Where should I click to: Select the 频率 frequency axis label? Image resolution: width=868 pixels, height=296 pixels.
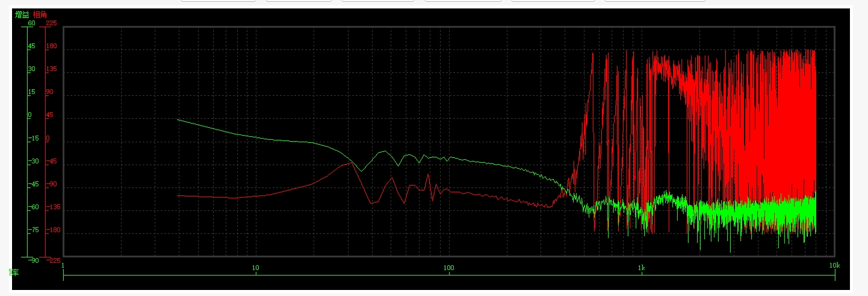[x=14, y=272]
